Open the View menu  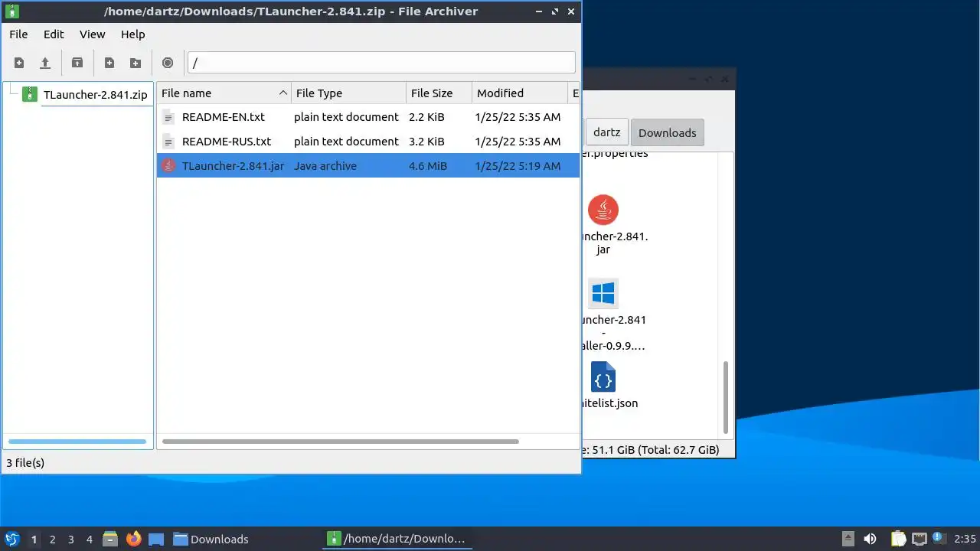(92, 34)
